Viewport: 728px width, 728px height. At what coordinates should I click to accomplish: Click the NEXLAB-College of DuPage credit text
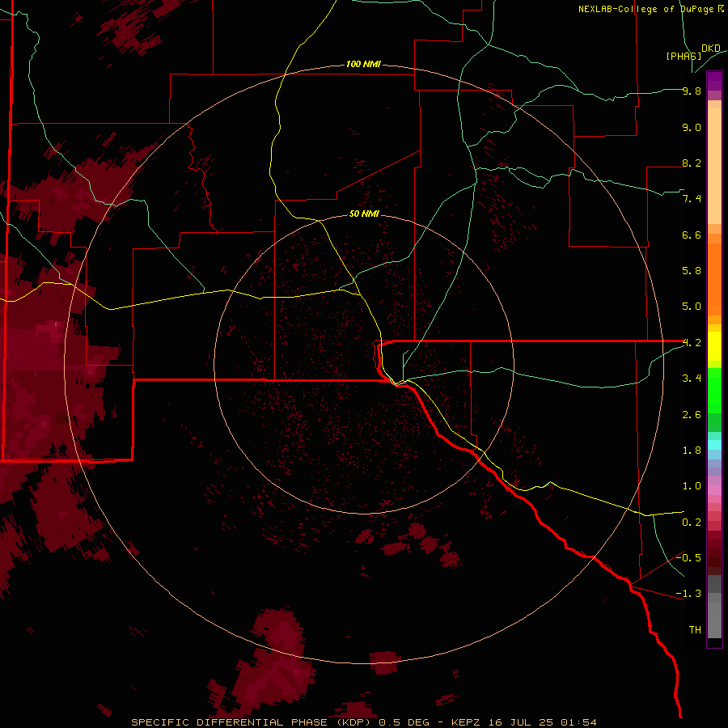click(x=651, y=9)
